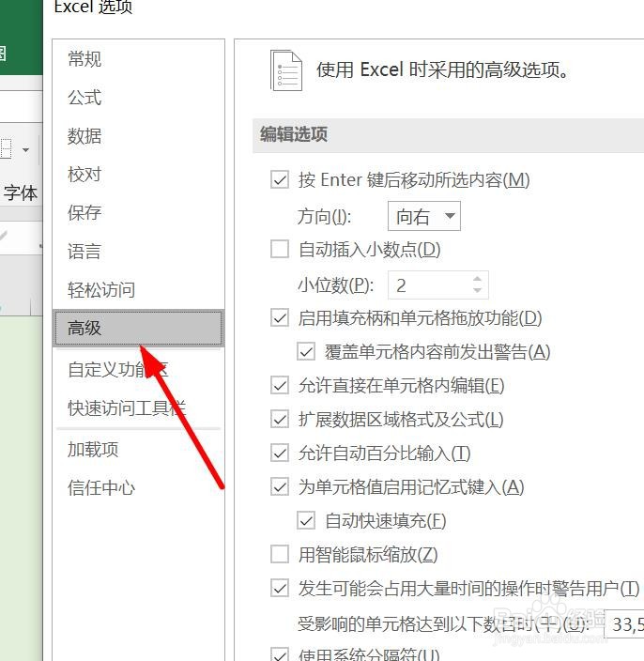
Task: Click the advanced options document icon
Action: click(286, 70)
